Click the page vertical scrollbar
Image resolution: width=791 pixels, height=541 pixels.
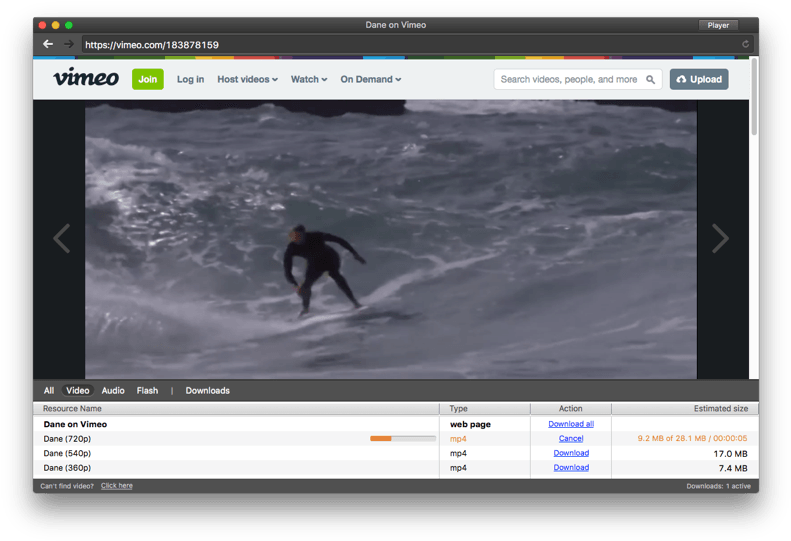754,97
